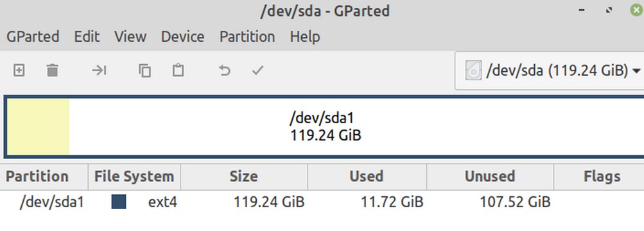
Task: Click the Resize/Move arrow icon
Action: (99, 71)
